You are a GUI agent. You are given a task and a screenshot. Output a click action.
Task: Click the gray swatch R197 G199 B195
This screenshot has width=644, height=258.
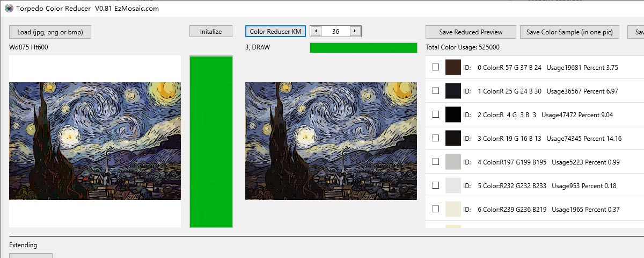[x=453, y=162]
